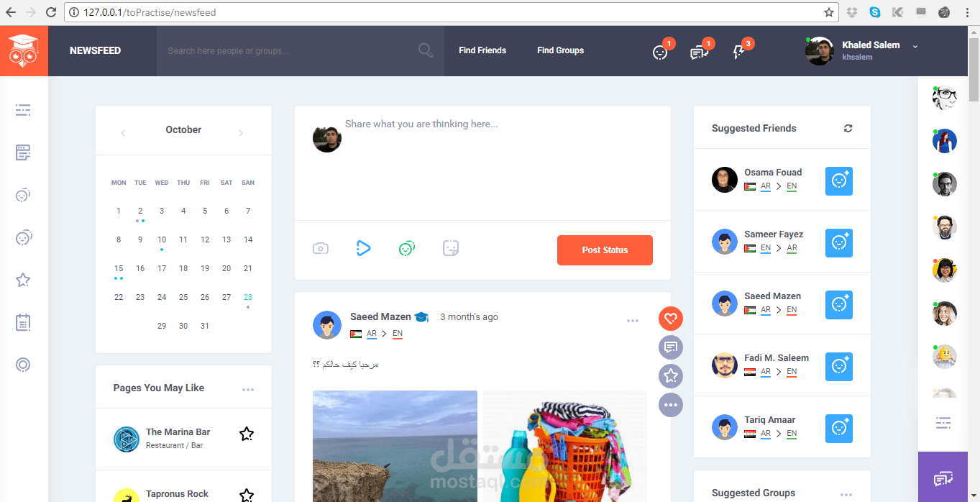Favorite Tapronus Rock page star

pos(247,495)
